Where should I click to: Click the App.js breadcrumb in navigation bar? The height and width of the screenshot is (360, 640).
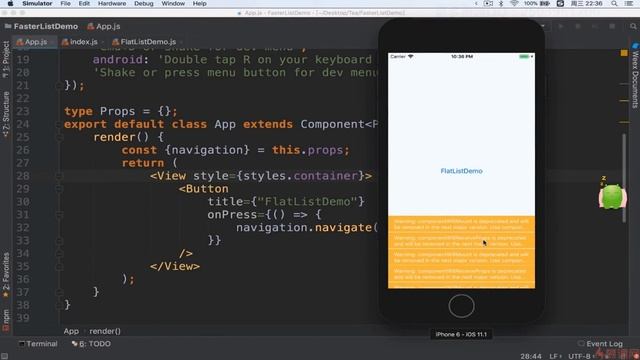[x=104, y=26]
